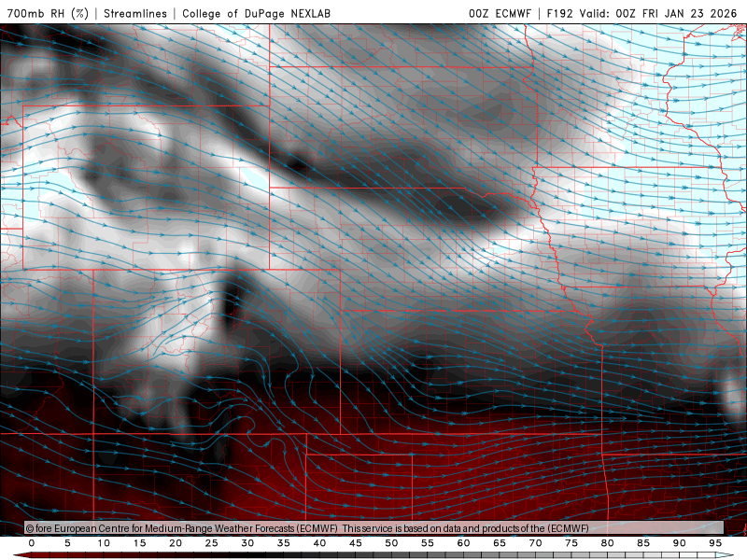Click the '00Z ECMWF' model run label
Image resolution: width=747 pixels, height=560 pixels.
(500, 13)
